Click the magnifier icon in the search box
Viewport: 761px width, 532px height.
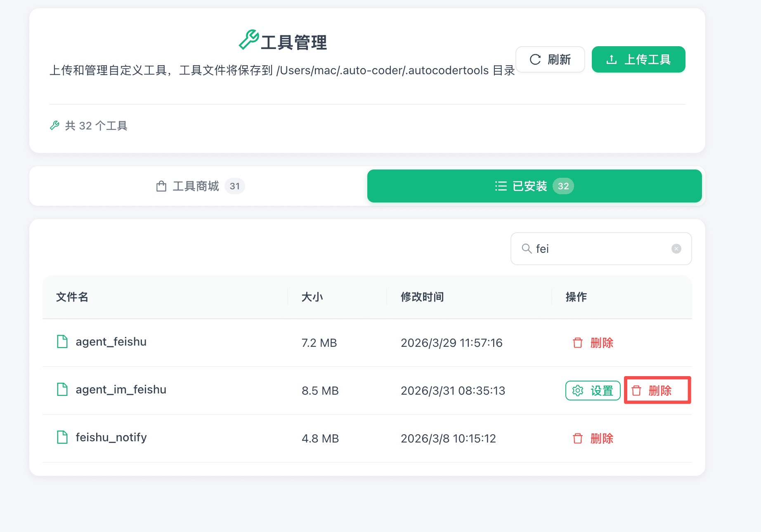526,249
